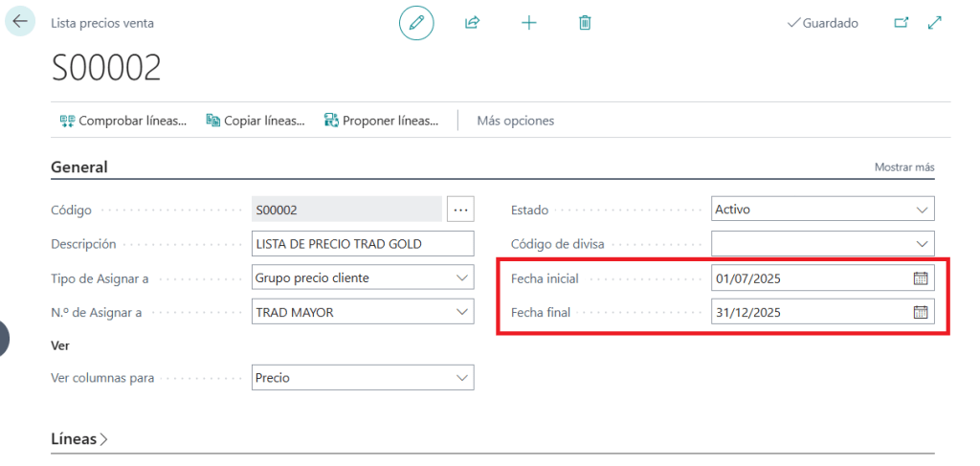Open Más opciones menu
Viewport: 980px width, 466px height.
click(x=516, y=121)
